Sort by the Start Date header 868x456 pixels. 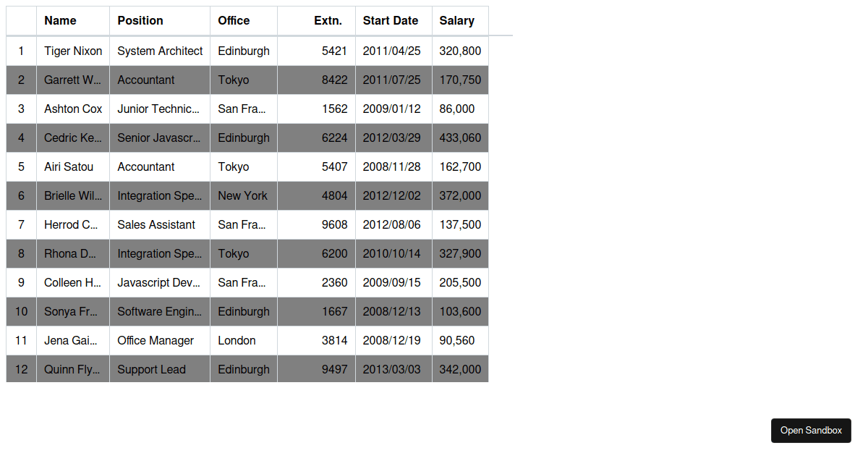point(393,20)
